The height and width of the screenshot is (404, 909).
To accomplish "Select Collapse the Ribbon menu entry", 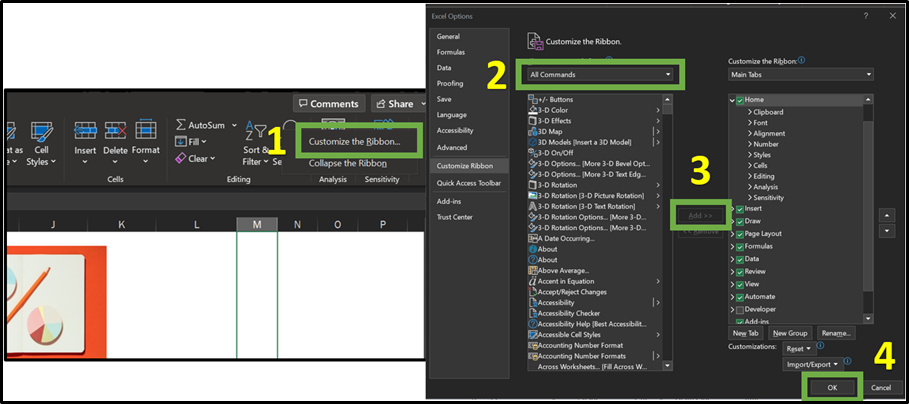I will click(x=348, y=163).
